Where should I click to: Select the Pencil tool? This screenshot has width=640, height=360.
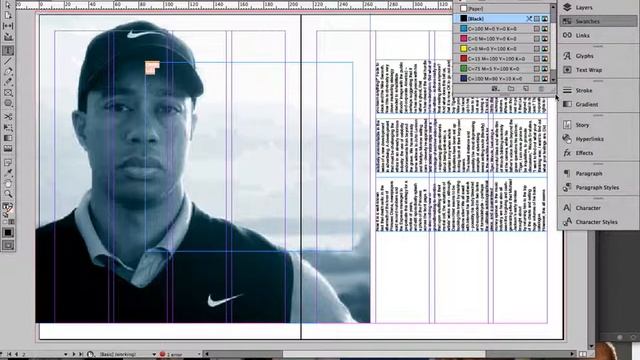pos(8,82)
